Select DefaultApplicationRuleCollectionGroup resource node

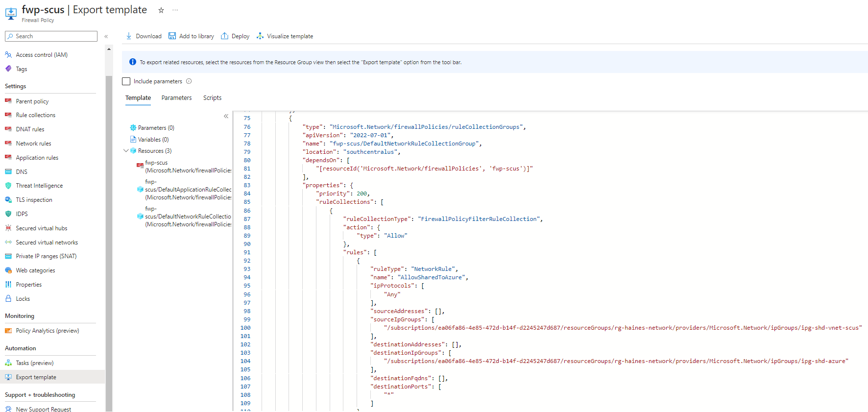pyautogui.click(x=184, y=190)
